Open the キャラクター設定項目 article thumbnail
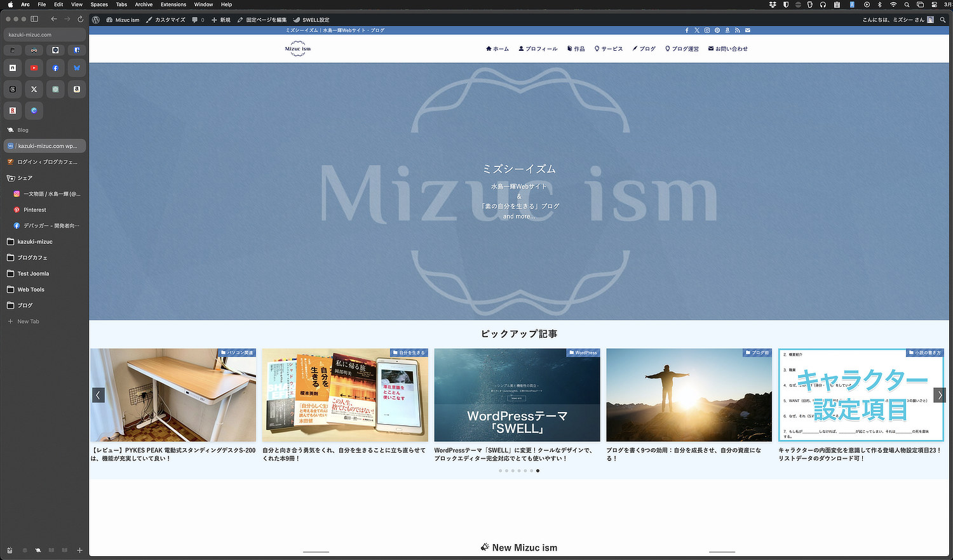The image size is (953, 560). coord(861,395)
